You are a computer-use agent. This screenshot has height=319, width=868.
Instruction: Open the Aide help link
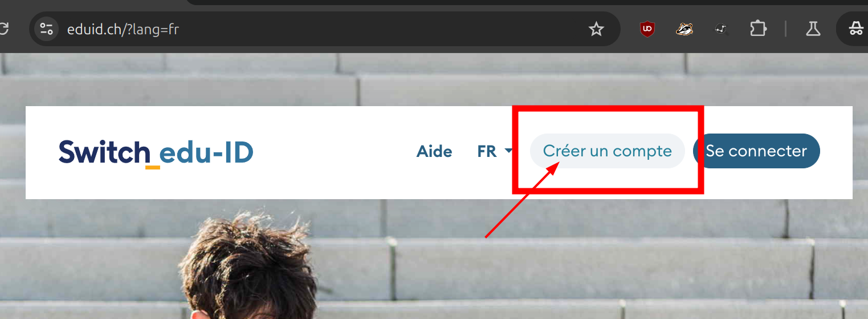pyautogui.click(x=434, y=151)
